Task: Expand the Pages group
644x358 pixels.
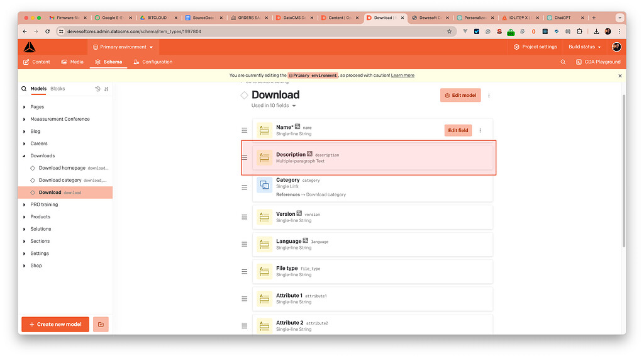Action: point(25,107)
